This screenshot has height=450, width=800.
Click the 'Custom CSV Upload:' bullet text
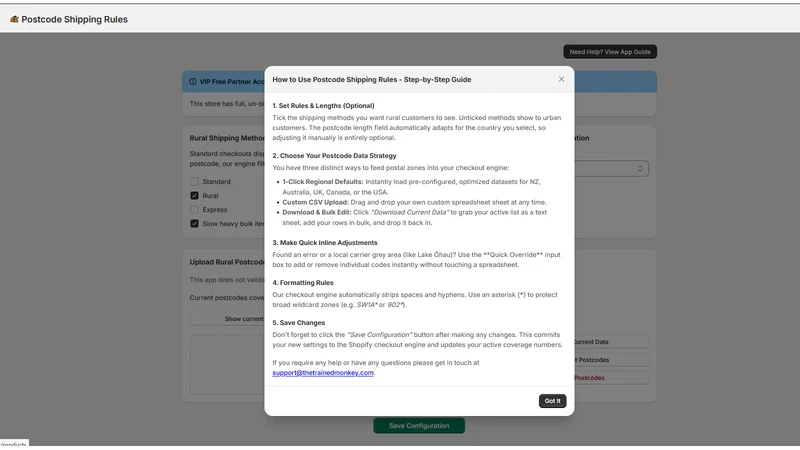(x=315, y=202)
